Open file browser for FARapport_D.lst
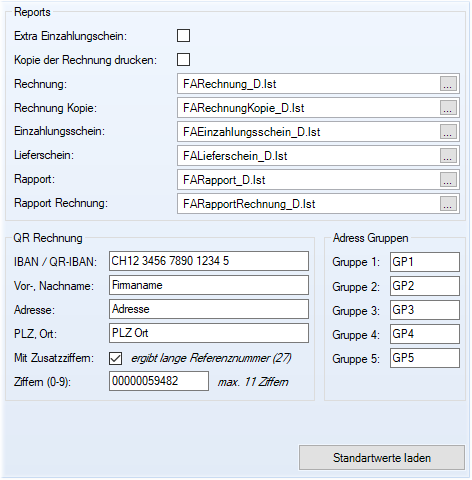Viewport: 472px width, 480px height. (x=448, y=180)
